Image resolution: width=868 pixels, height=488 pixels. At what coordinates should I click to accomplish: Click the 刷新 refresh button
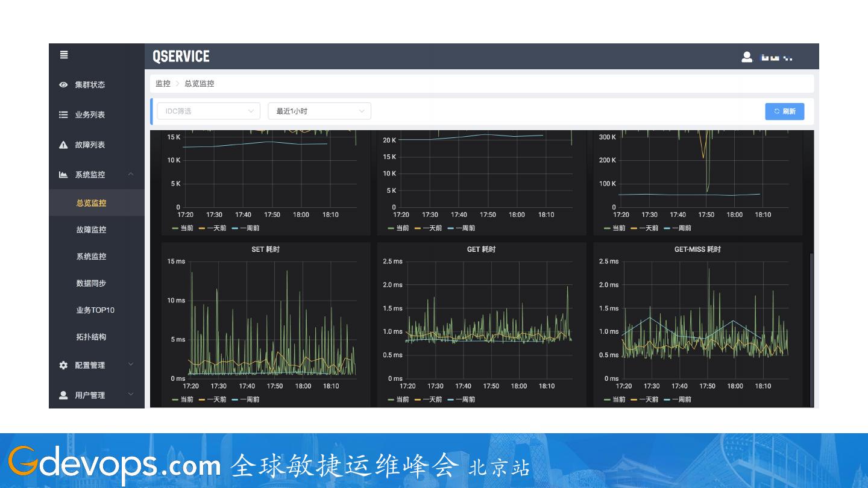click(784, 111)
